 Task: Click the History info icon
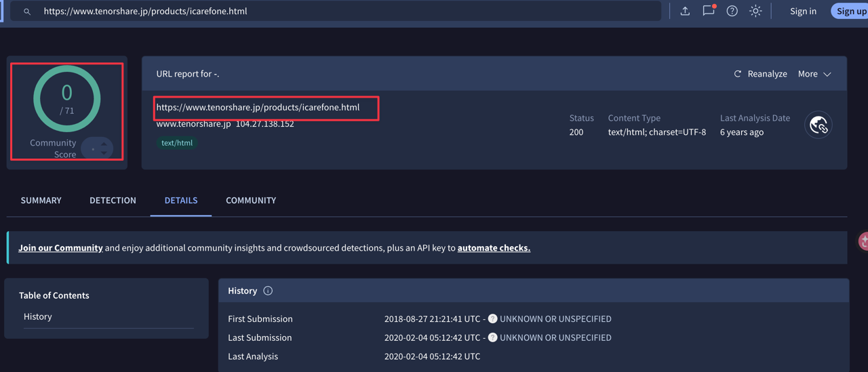coord(268,291)
